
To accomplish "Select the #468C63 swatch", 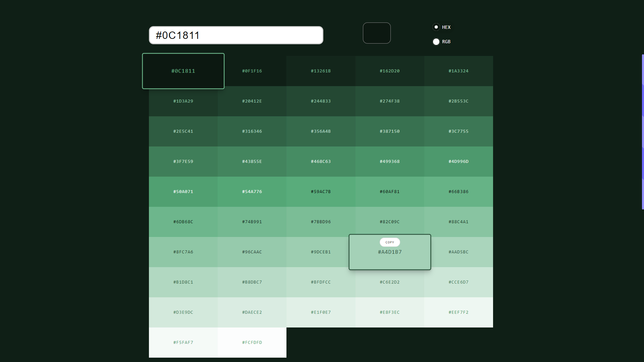I will click(321, 162).
